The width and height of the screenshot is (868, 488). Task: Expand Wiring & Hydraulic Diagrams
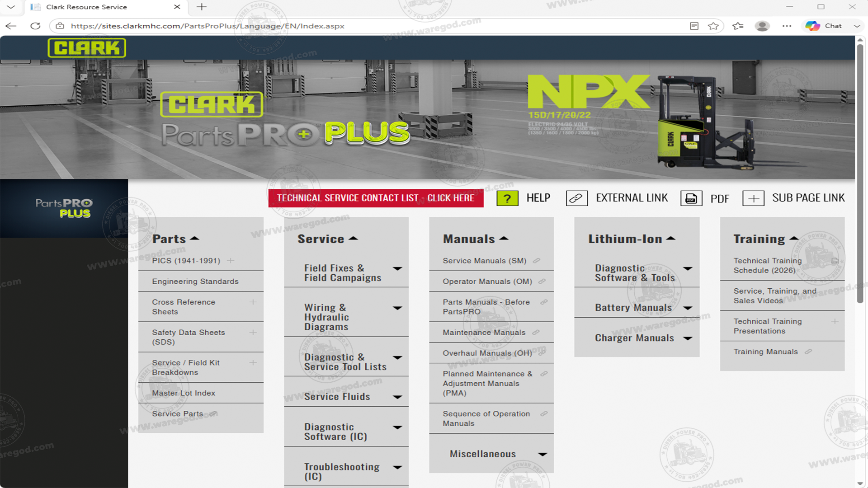click(397, 308)
